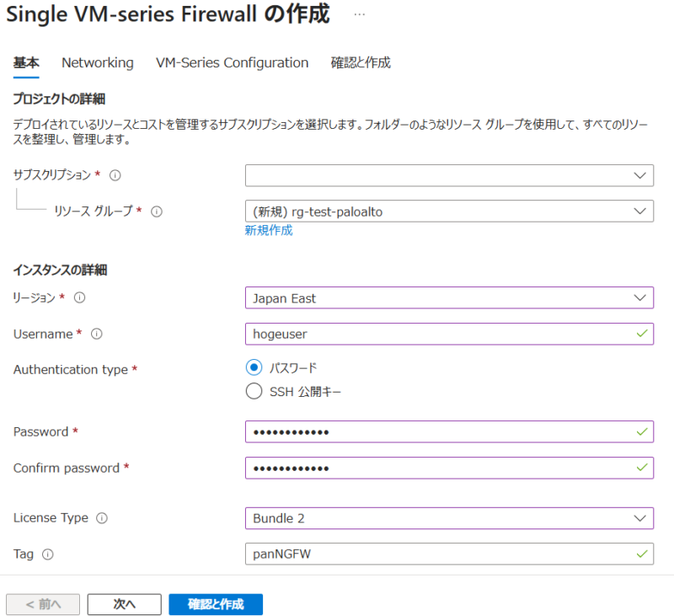Click the Tag field containing panNGFW
Image resolution: width=674 pixels, height=616 pixels.
pyautogui.click(x=449, y=554)
